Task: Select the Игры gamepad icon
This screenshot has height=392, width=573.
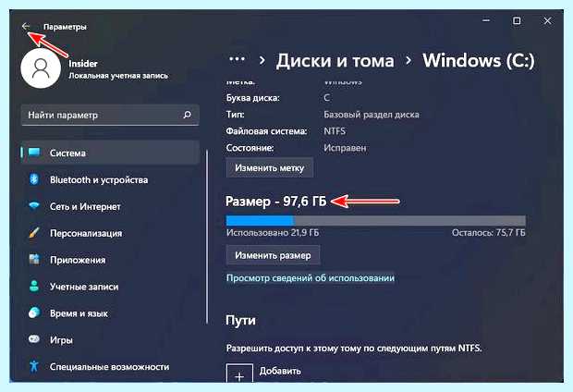Action: click(34, 339)
